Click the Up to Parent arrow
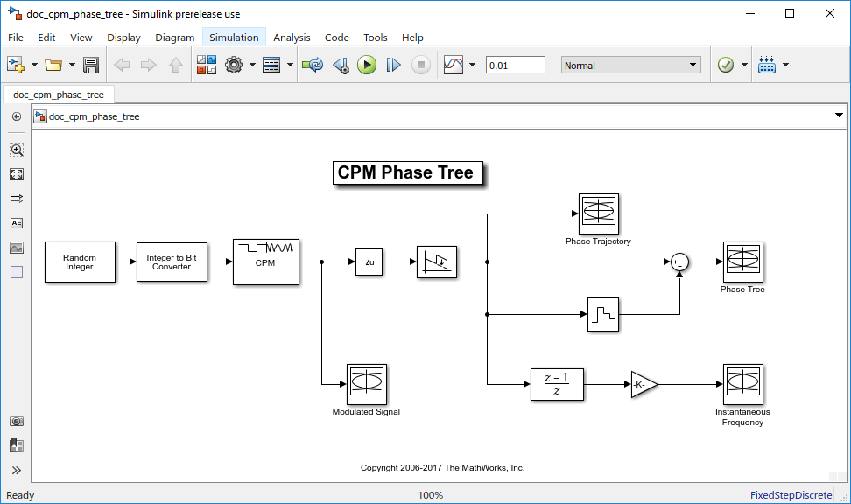Image resolution: width=851 pixels, height=504 pixels. (x=175, y=65)
